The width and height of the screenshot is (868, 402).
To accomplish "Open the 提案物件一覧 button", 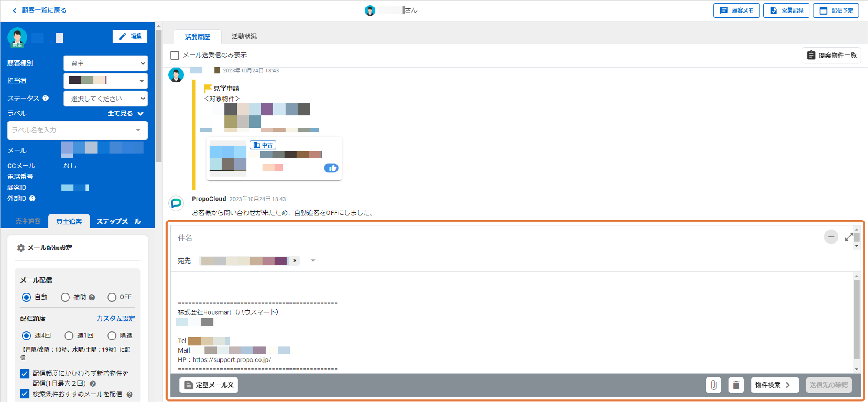I will tap(831, 55).
